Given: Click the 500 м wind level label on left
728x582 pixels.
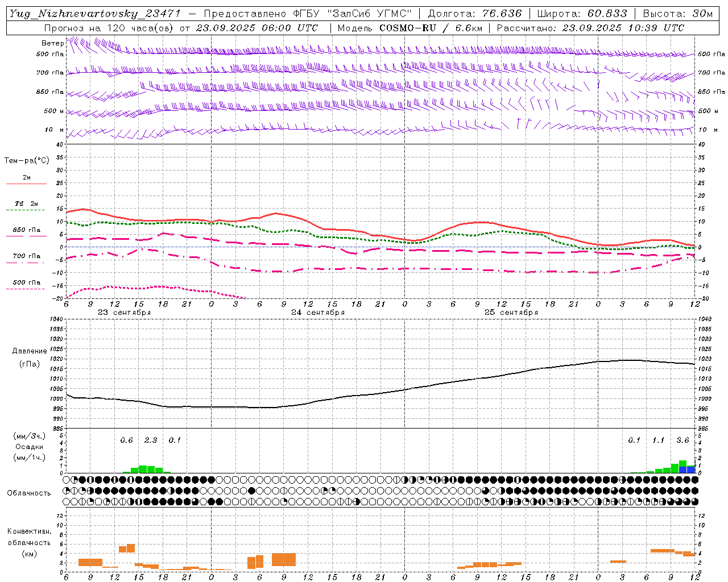Looking at the screenshot, I should point(53,111).
